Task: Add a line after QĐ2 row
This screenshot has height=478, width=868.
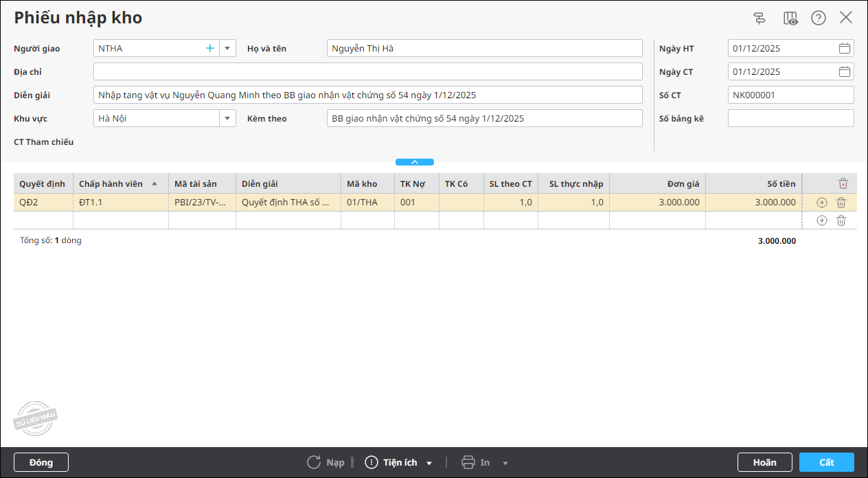Action: (822, 203)
